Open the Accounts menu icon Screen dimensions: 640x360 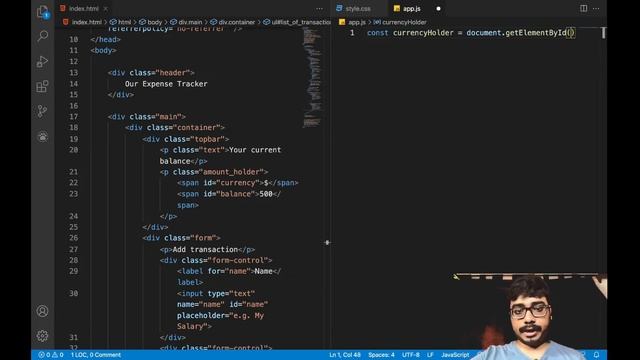coord(42,311)
